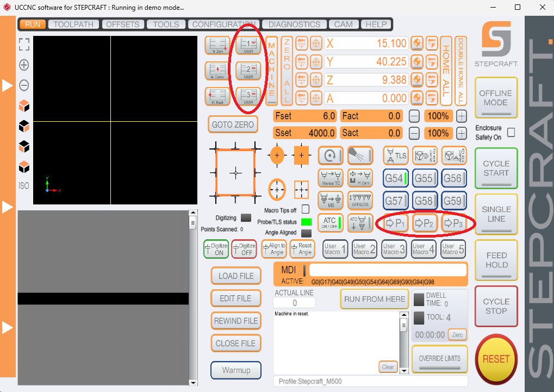This screenshot has height=392, width=554.
Task: Click the filled square outer probing icon
Action: 301,155
